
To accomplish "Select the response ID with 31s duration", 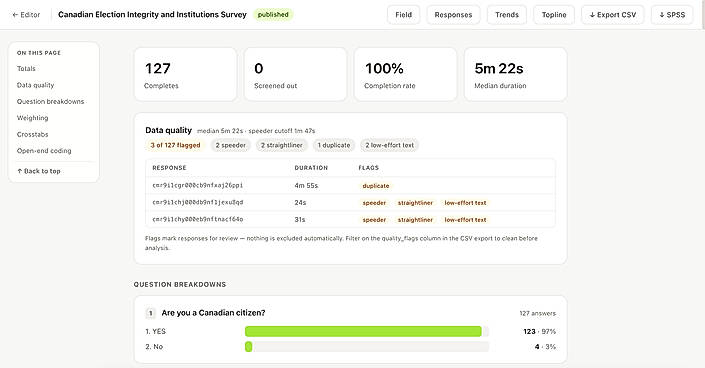I will click(197, 220).
